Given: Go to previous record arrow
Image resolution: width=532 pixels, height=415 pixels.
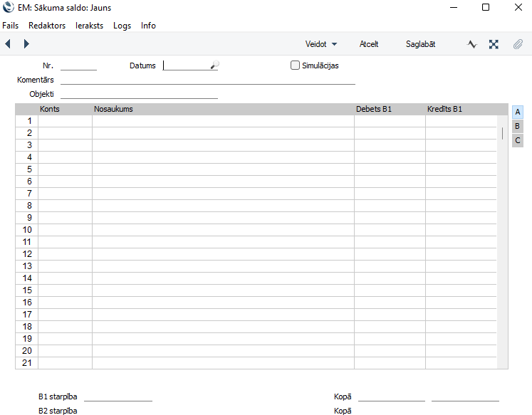Looking at the screenshot, I should pos(8,44).
